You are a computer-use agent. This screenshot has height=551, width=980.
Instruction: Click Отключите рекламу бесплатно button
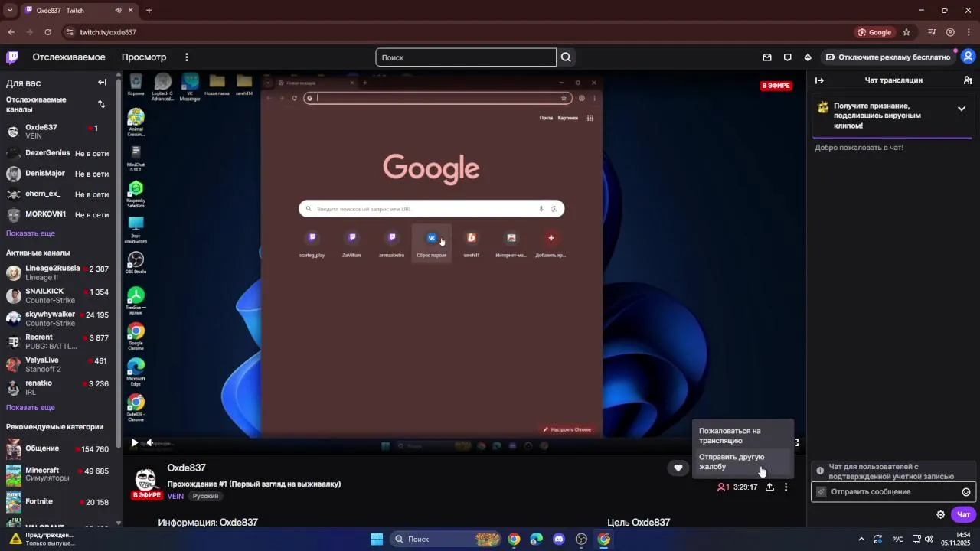tap(888, 57)
